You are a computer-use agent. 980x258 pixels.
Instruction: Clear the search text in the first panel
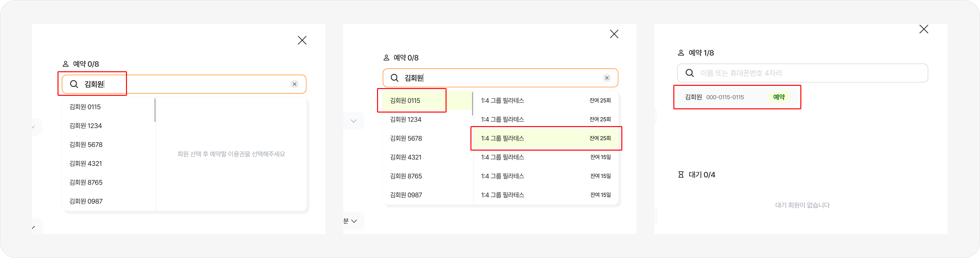pos(294,84)
